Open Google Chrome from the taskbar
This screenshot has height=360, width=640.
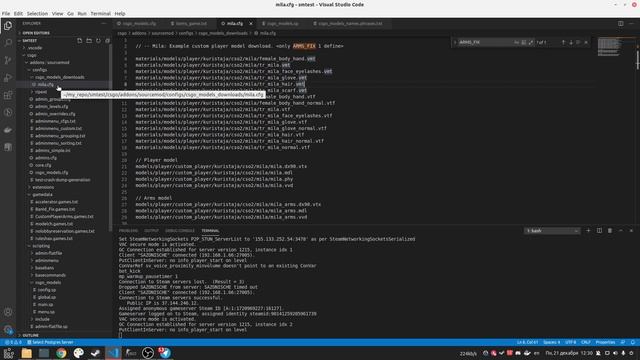tap(61, 353)
